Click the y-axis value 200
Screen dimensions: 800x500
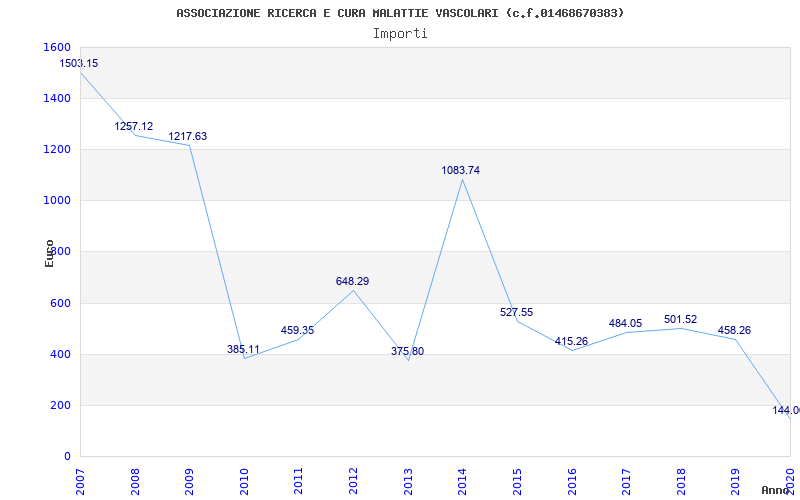(61, 406)
